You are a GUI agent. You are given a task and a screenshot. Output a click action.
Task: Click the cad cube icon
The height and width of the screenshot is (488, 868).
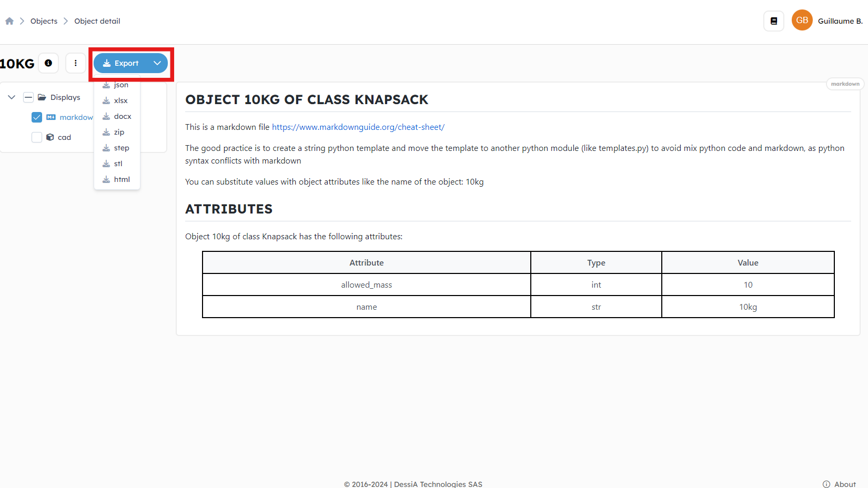50,137
